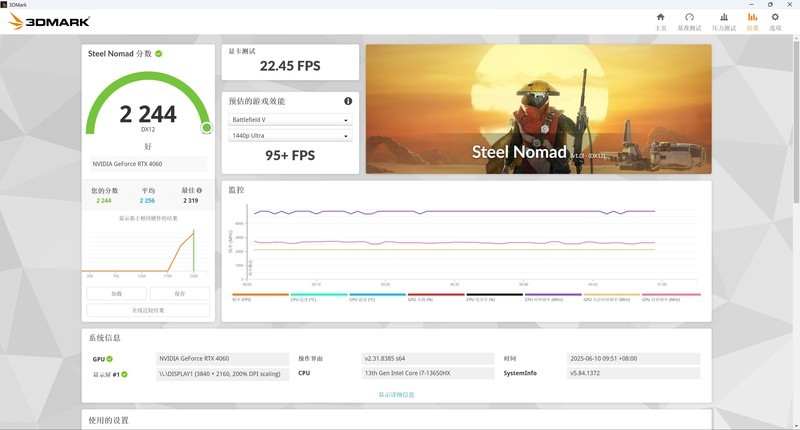Click the 显示详细信息 link

(x=396, y=395)
